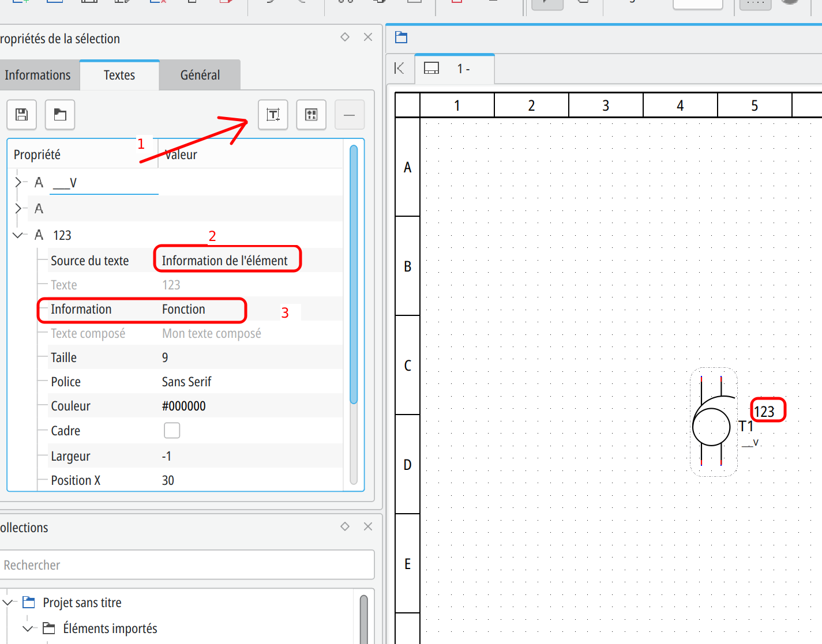This screenshot has width=822, height=644.
Task: Click the remove selected text button
Action: pos(350,114)
